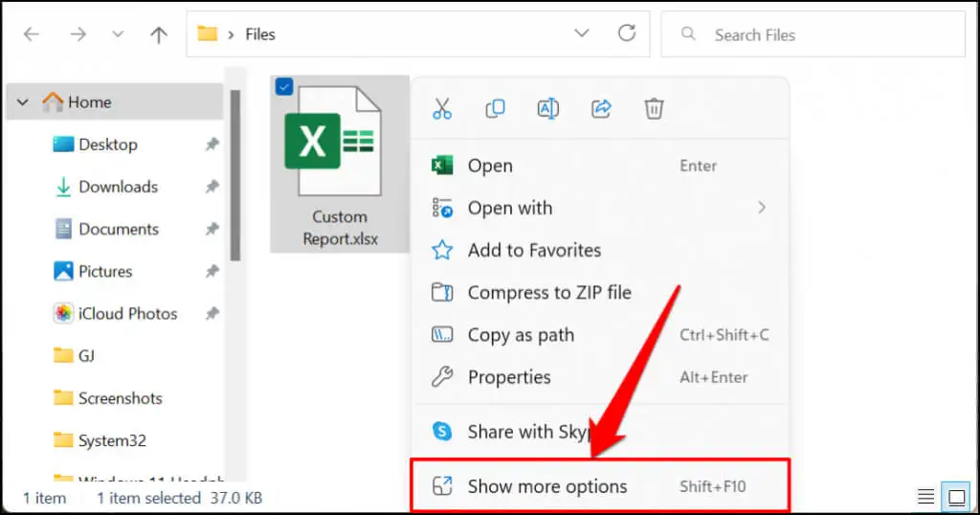Click the Copy icon in context menu
Image resolution: width=980 pixels, height=515 pixels.
coord(495,109)
